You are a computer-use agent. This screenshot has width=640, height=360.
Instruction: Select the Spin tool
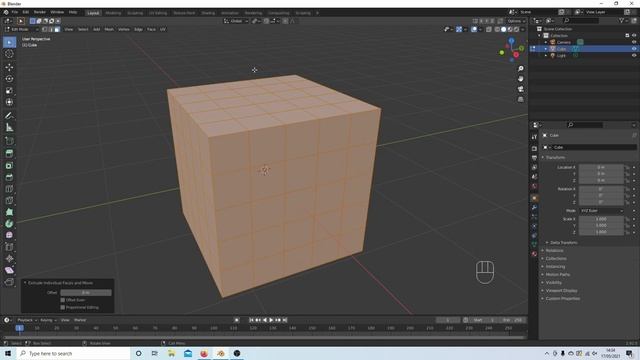point(9,224)
